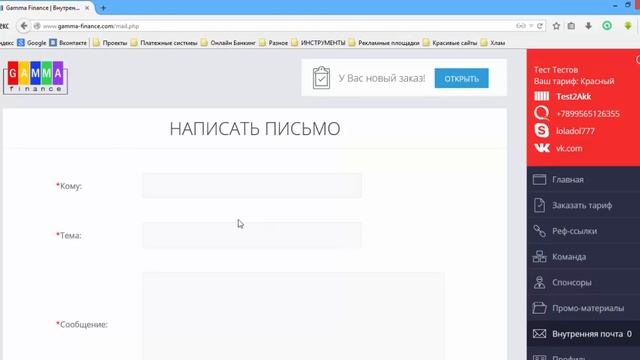This screenshot has height=360, width=640.
Task: Open the new order with ОТКРЫТЬ button
Action: click(461, 78)
